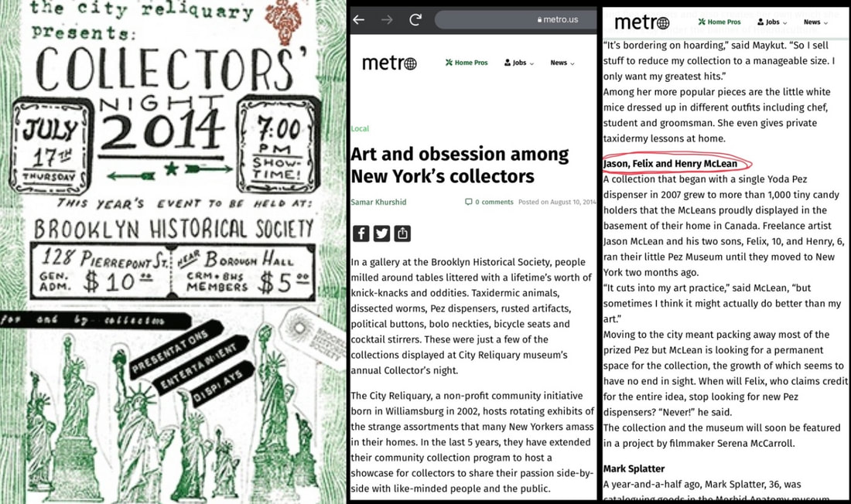Click the metro logo above the article headline

[x=389, y=63]
